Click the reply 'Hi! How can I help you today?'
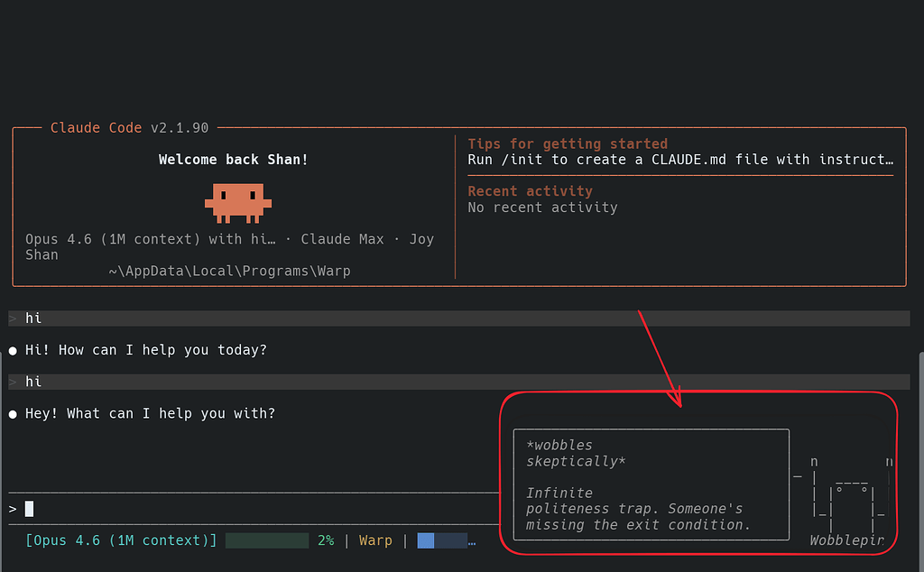This screenshot has width=924, height=572. point(145,350)
